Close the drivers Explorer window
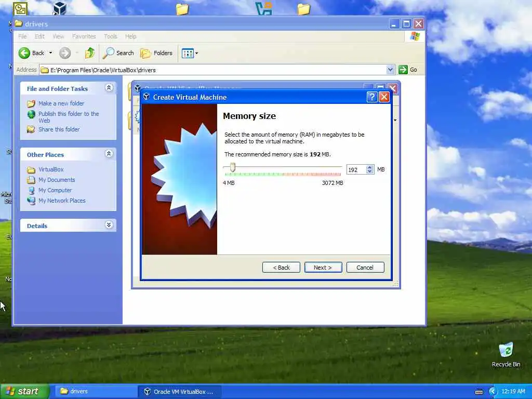Viewport: 532px width, 399px height. [418, 24]
